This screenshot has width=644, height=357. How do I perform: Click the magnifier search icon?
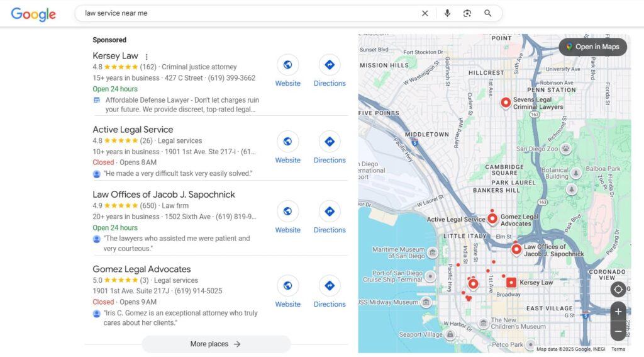pos(487,13)
